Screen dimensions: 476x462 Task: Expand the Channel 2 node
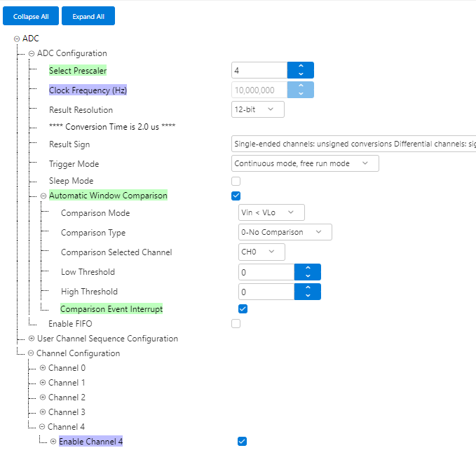coord(43,398)
